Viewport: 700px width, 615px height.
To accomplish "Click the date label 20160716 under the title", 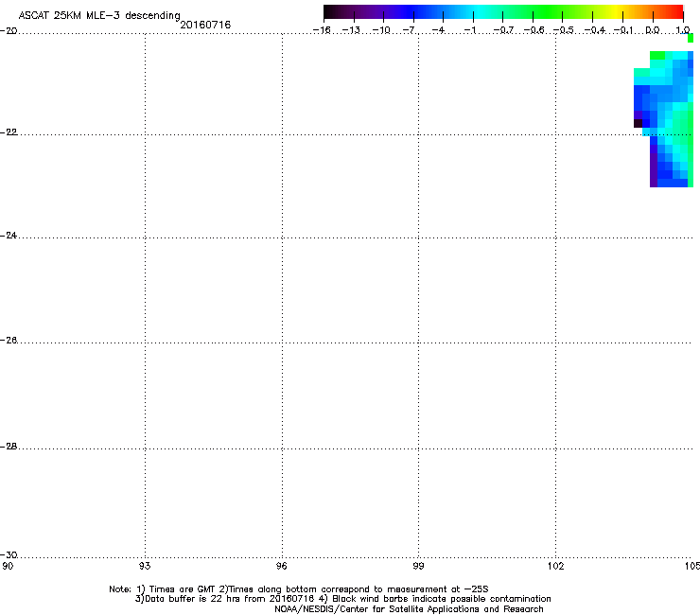I will click(205, 25).
